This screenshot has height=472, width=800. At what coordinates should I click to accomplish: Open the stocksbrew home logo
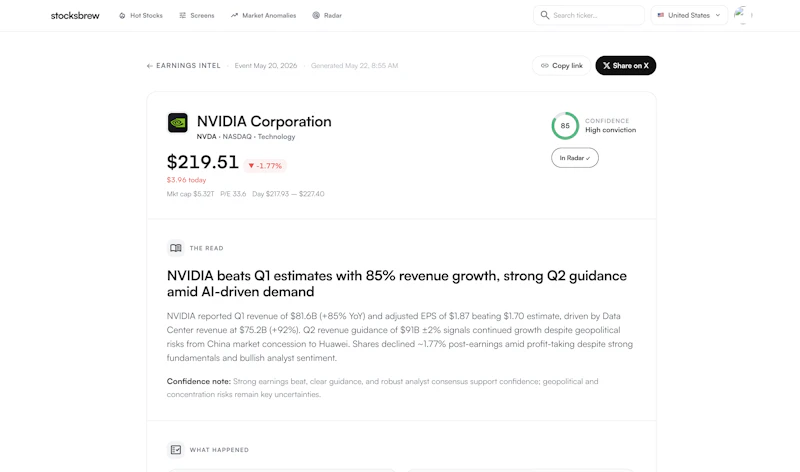[x=75, y=15]
